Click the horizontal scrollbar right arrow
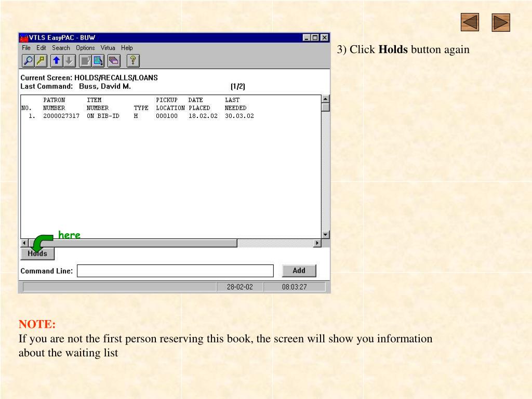 click(317, 243)
